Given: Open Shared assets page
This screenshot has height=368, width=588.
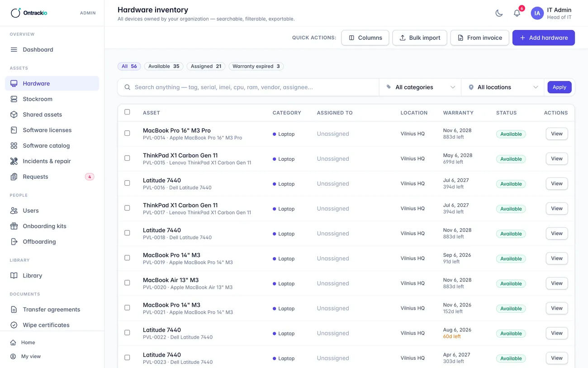Looking at the screenshot, I should (x=52, y=115).
